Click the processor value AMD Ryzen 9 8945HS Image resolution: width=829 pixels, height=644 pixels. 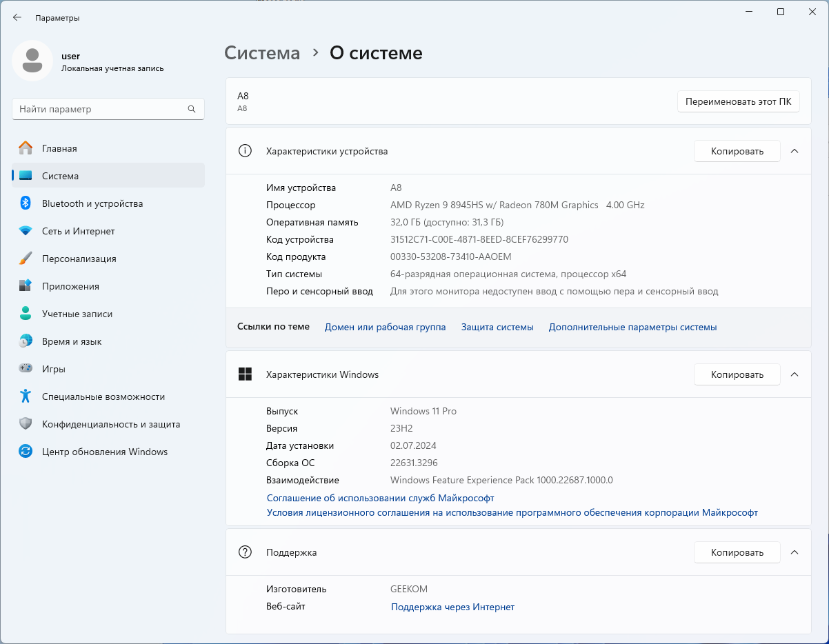click(517, 205)
